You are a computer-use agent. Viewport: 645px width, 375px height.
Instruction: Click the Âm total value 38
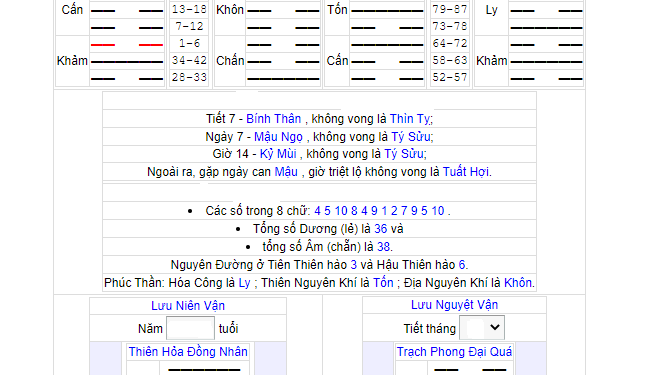click(x=383, y=247)
